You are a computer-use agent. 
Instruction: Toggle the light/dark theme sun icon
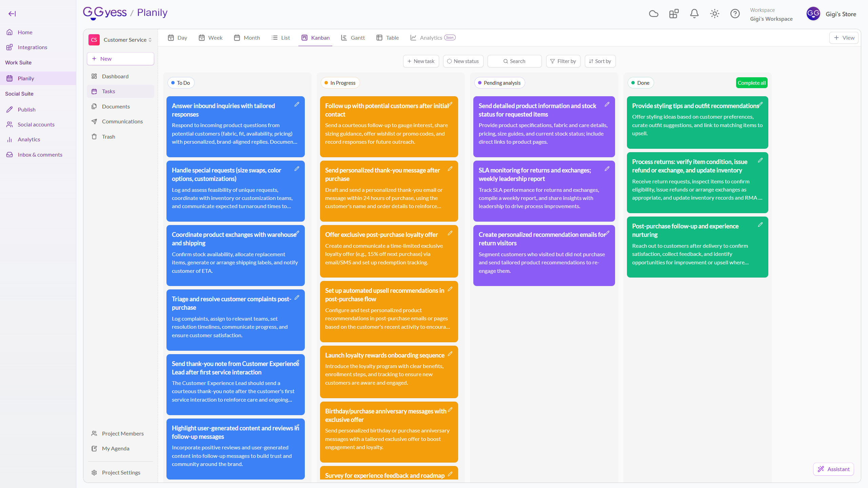point(714,14)
